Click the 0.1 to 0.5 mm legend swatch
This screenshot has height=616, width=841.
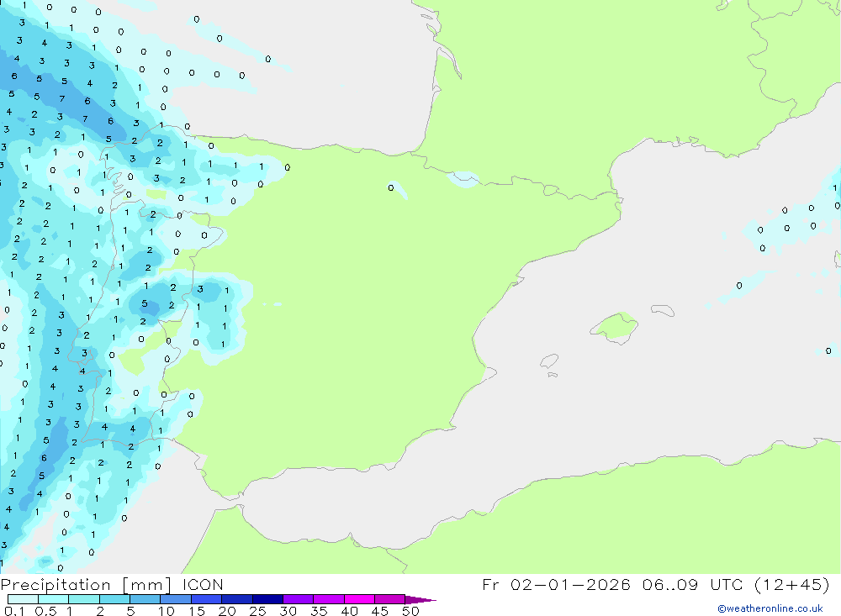pos(23,599)
